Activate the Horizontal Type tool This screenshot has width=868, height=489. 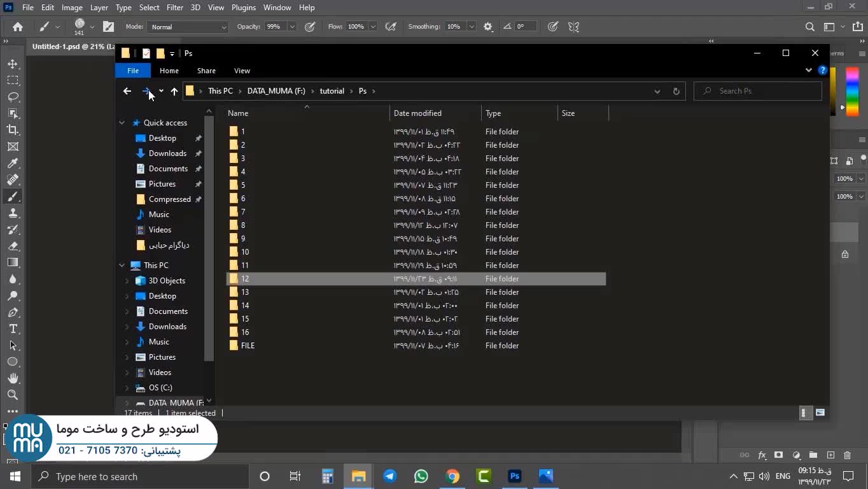click(13, 329)
